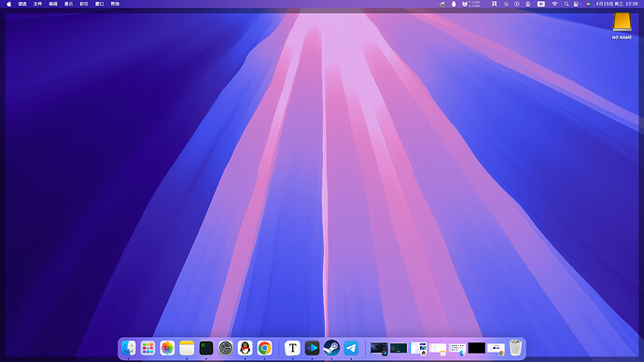Viewport: 644px width, 362px height.
Task: Launch Google Chrome from the Dock
Action: point(264,348)
